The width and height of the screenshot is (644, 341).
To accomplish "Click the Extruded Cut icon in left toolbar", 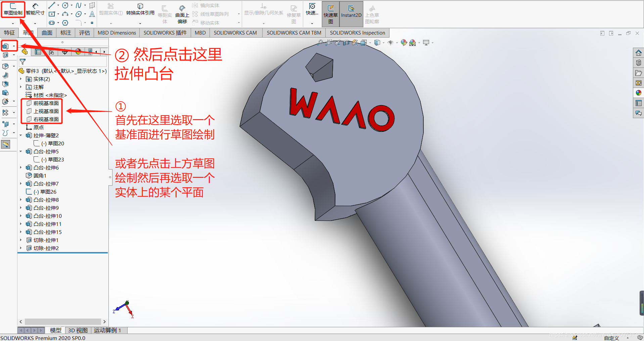I will 5,55.
